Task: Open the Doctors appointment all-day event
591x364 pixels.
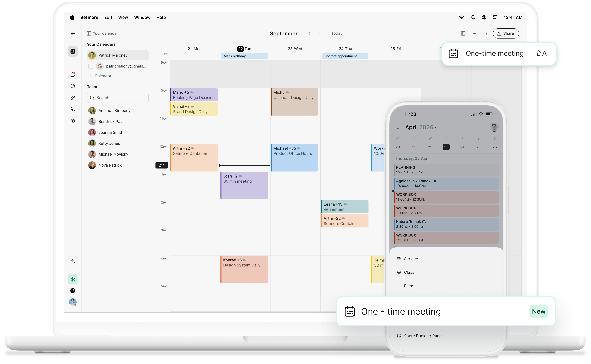Action: point(345,56)
